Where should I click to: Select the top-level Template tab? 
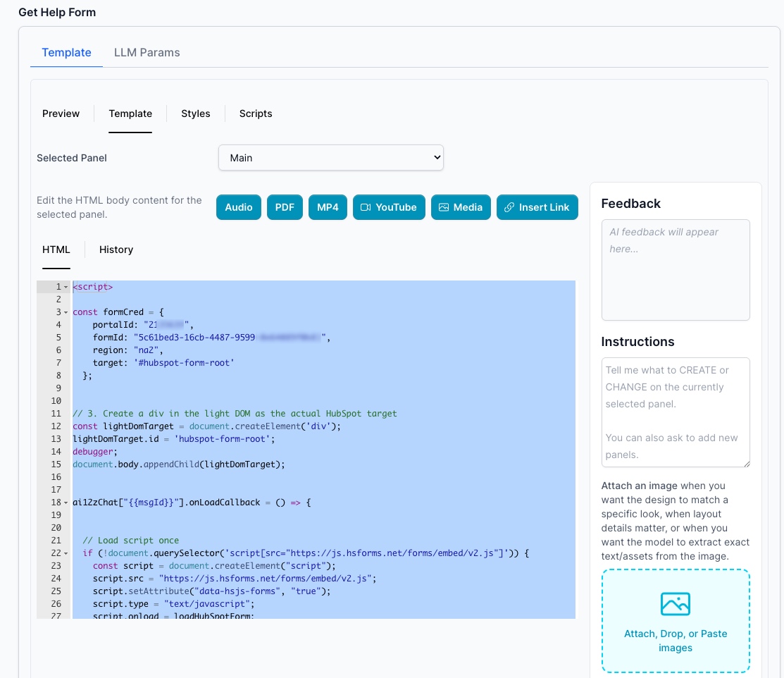66,53
